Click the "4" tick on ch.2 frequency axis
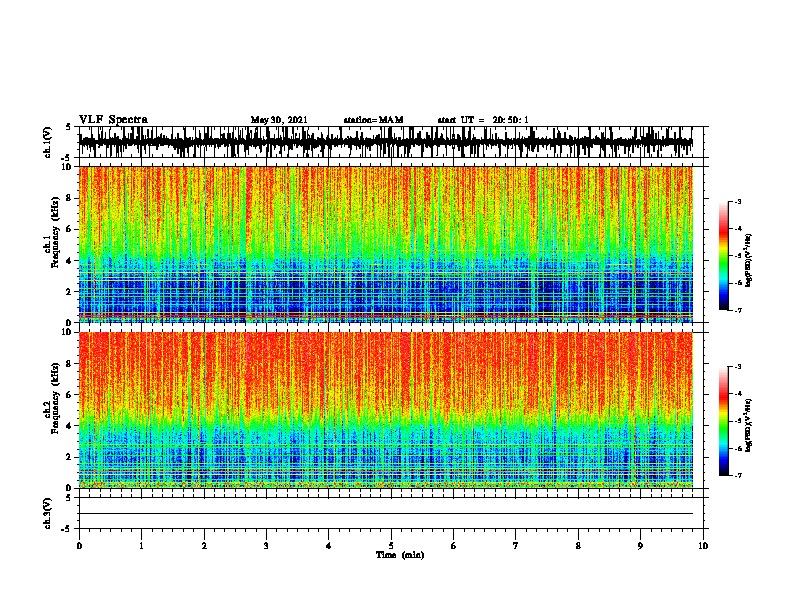This screenshot has width=792, height=612. coord(70,426)
